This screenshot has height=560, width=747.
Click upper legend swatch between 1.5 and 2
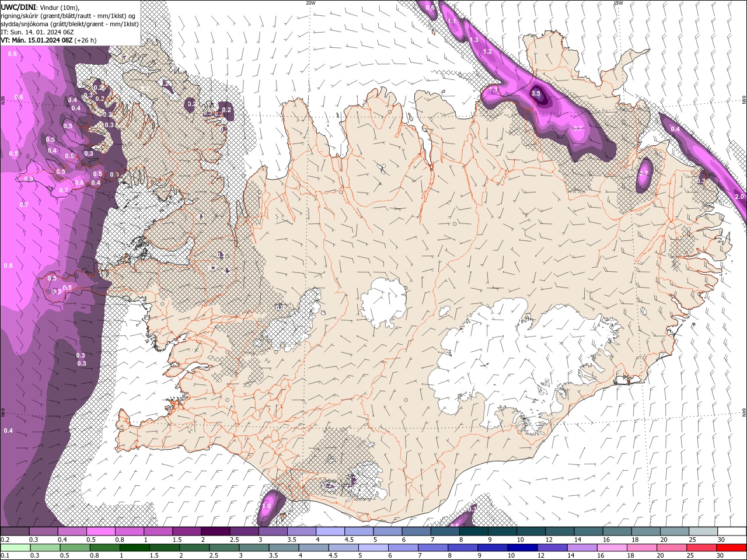pyautogui.click(x=186, y=531)
